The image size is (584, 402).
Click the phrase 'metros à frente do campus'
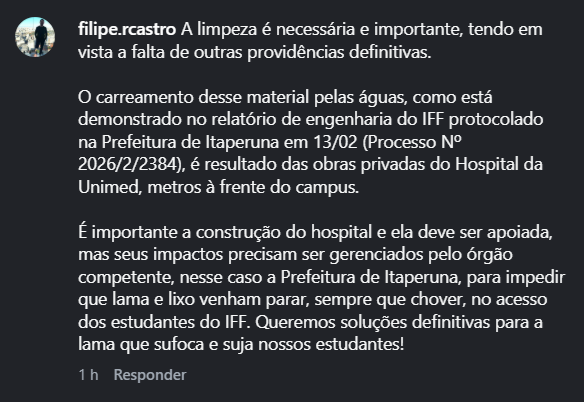point(253,187)
